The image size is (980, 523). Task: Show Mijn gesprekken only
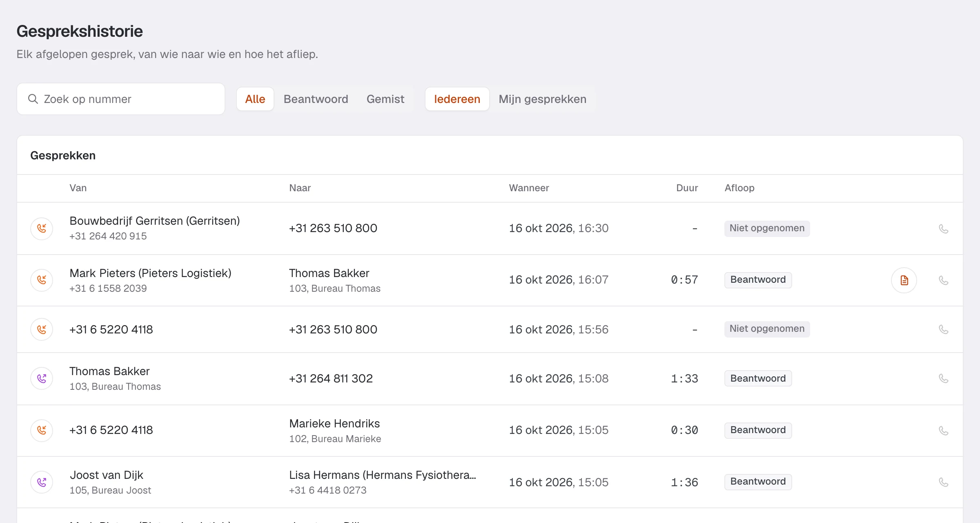coord(542,99)
